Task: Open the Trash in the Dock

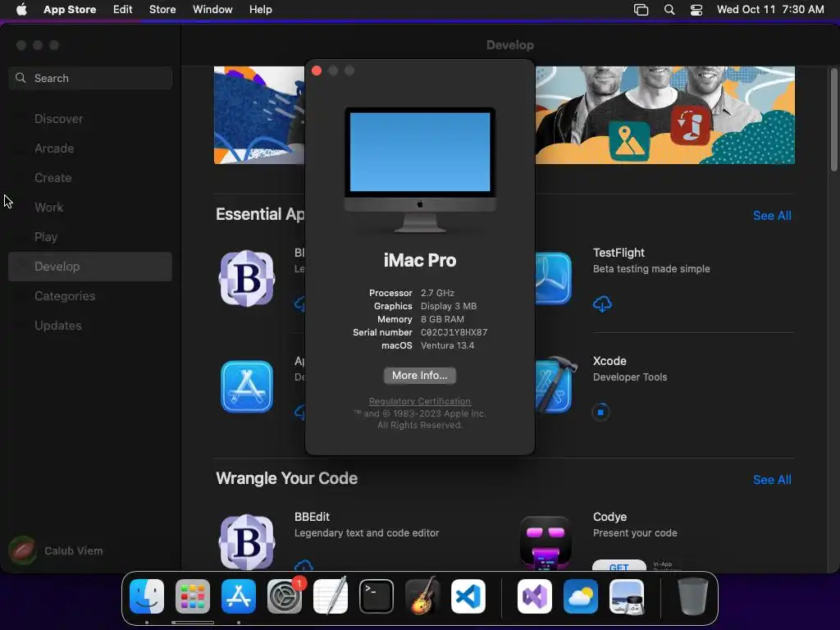Action: click(692, 596)
